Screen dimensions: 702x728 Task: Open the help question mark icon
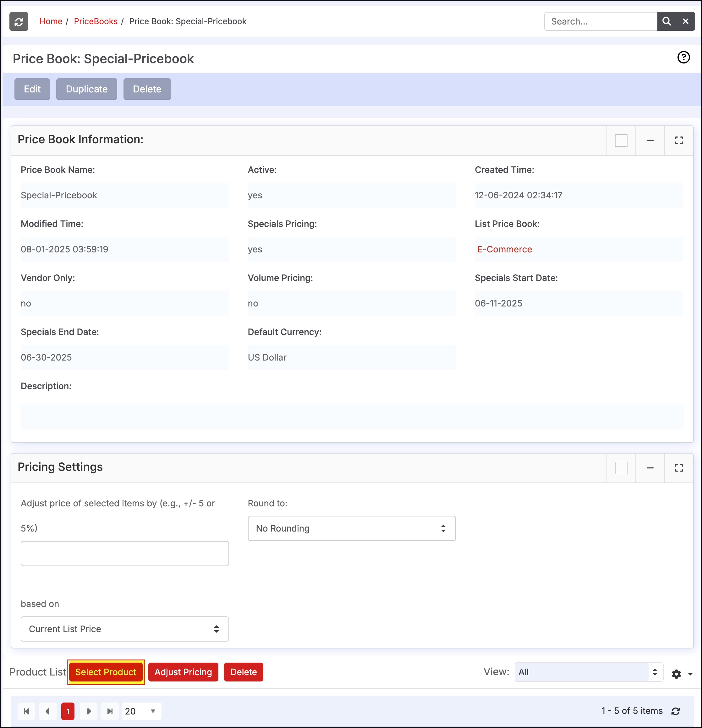click(x=683, y=57)
